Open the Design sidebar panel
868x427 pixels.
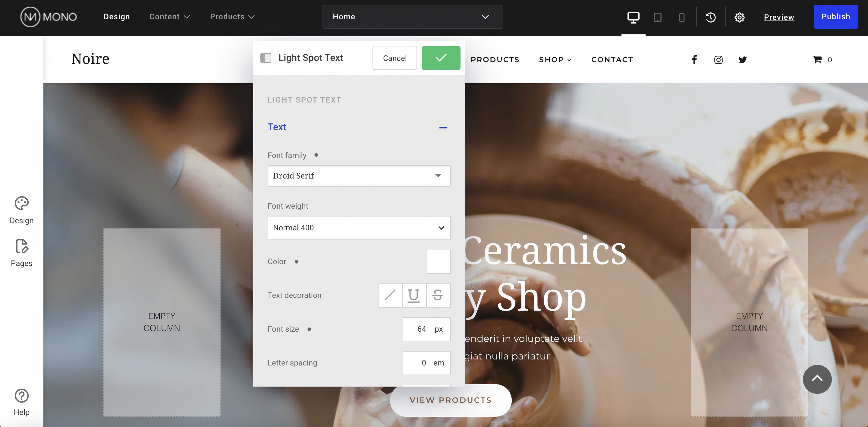click(x=22, y=210)
